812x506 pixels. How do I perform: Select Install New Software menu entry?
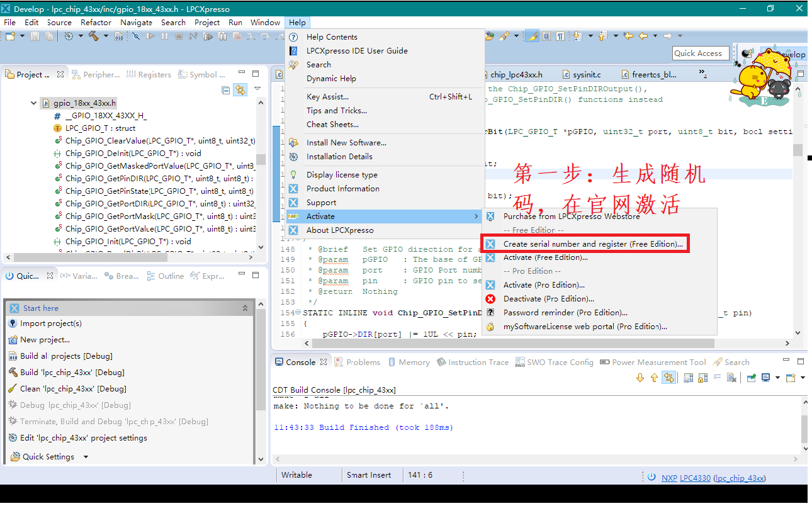(x=385, y=143)
